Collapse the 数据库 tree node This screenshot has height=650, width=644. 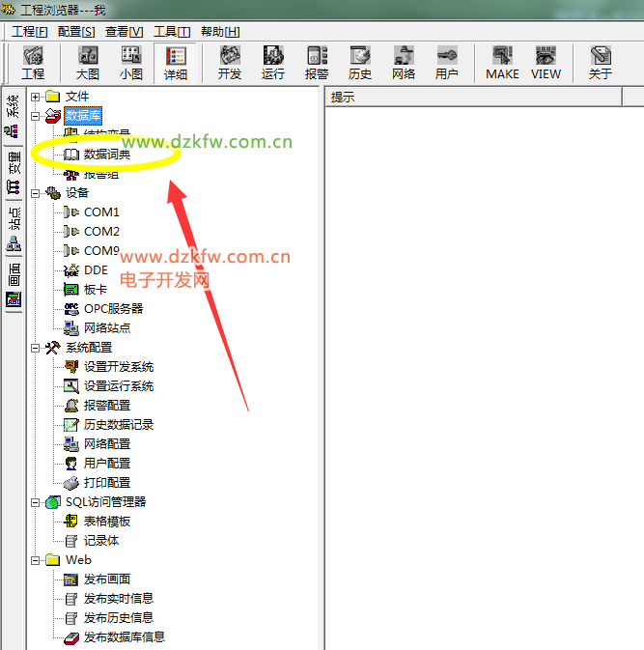[36, 116]
